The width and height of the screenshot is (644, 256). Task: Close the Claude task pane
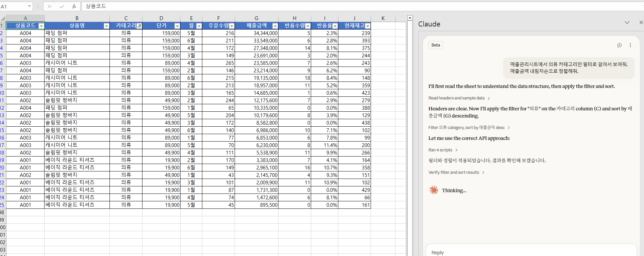click(x=641, y=22)
